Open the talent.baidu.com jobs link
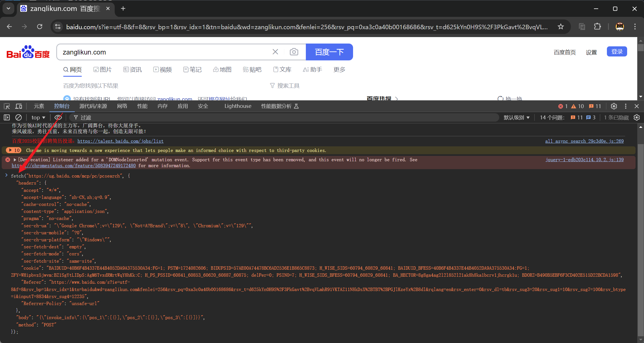 (121, 141)
